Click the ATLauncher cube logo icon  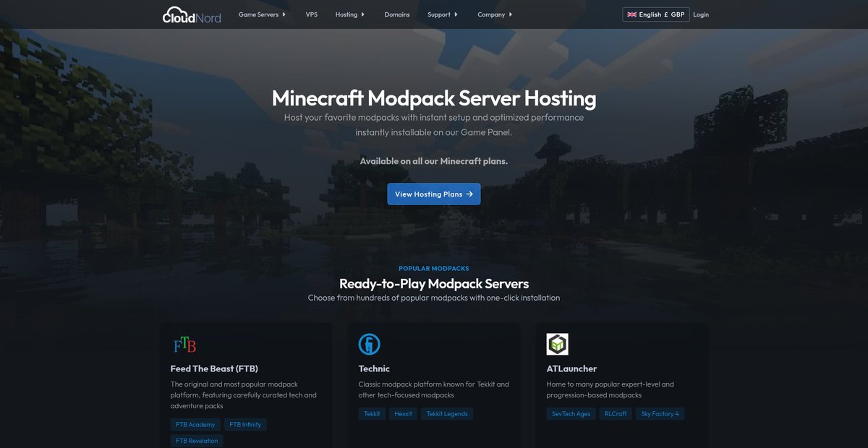pos(558,345)
